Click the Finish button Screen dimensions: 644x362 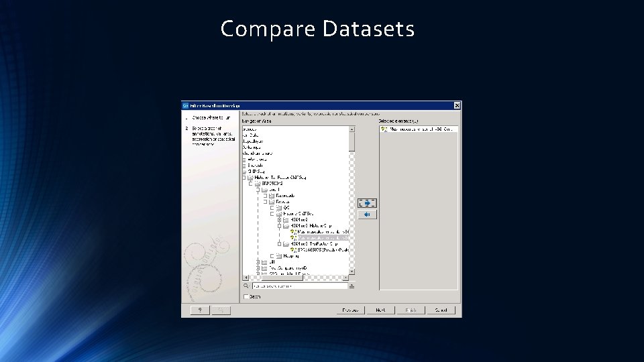[x=411, y=310]
